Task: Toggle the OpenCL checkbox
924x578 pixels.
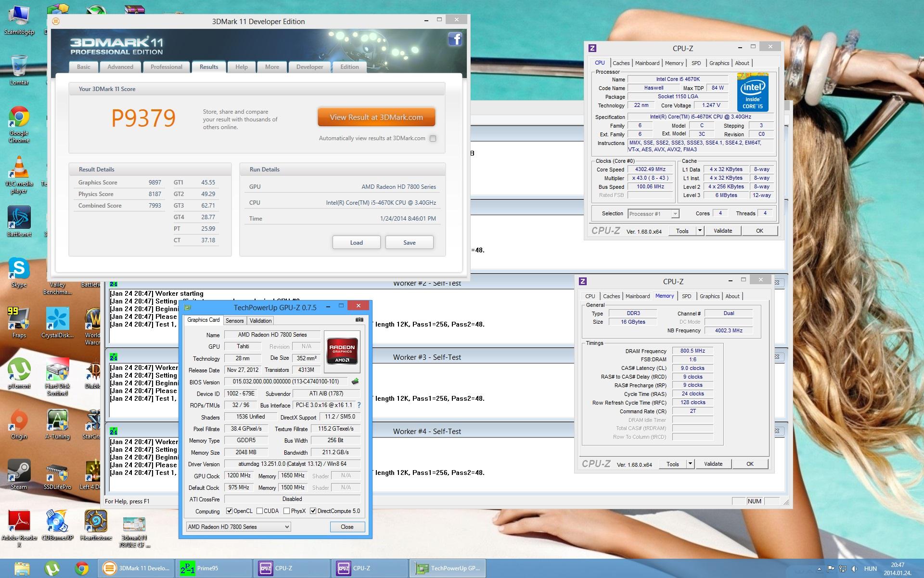Action: pyautogui.click(x=230, y=511)
